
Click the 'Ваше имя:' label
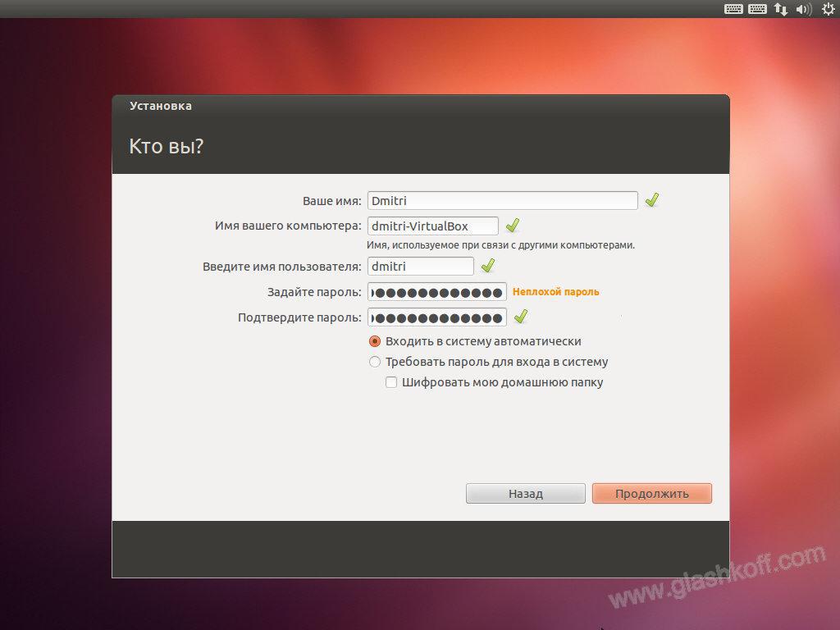(332, 202)
